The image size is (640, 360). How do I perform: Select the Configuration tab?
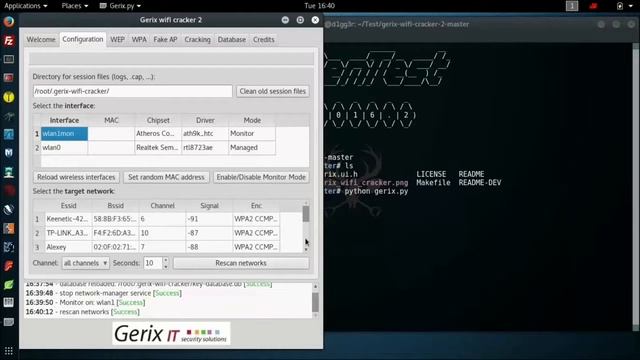tap(83, 39)
